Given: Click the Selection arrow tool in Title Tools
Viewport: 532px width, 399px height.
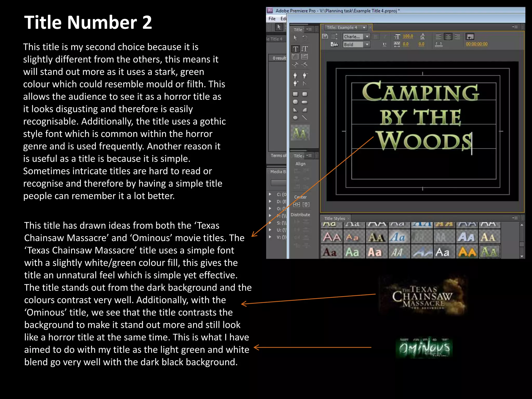Looking at the screenshot, I should pos(295,38).
